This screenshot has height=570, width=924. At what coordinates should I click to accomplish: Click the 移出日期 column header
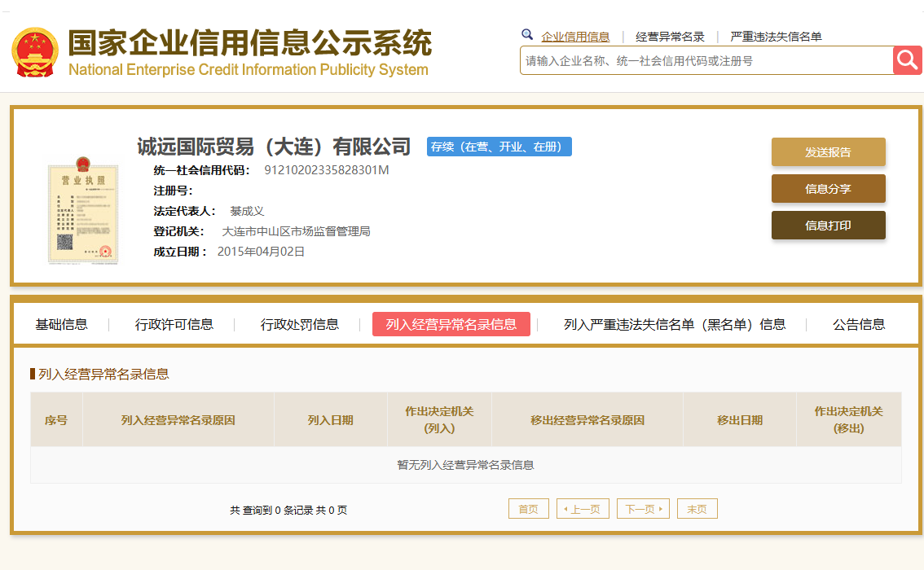click(740, 420)
